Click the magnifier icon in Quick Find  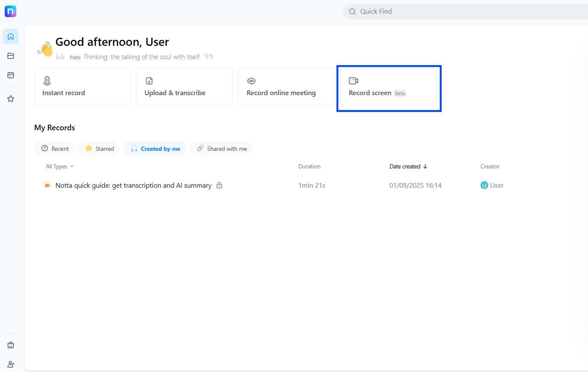(352, 12)
